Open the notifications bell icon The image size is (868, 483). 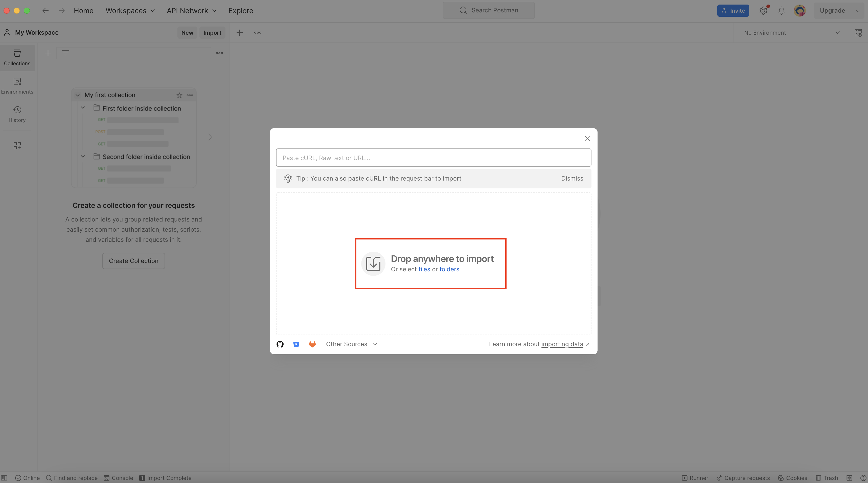pyautogui.click(x=781, y=10)
